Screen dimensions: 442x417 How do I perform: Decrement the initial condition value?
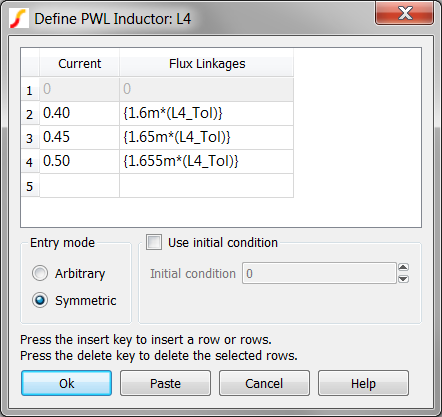click(403, 279)
